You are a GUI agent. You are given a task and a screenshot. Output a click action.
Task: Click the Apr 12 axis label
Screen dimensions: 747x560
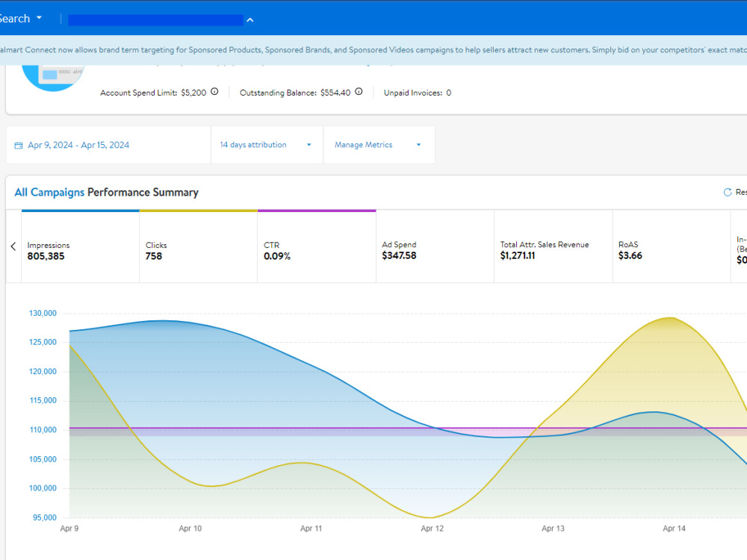pyautogui.click(x=432, y=529)
